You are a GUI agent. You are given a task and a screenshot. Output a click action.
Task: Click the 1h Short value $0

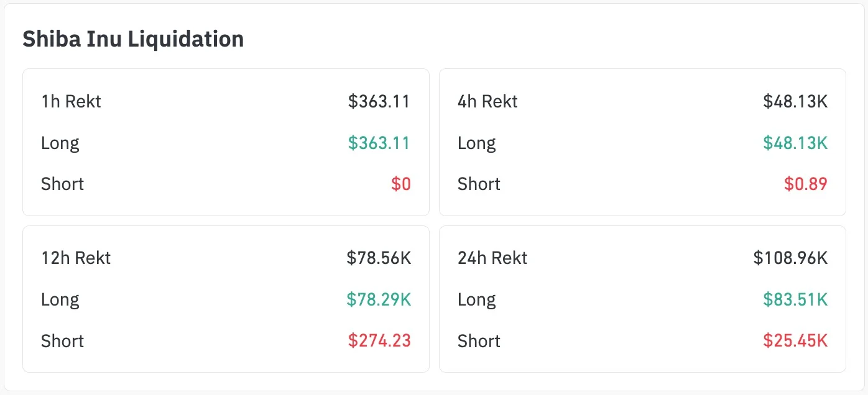tap(400, 184)
